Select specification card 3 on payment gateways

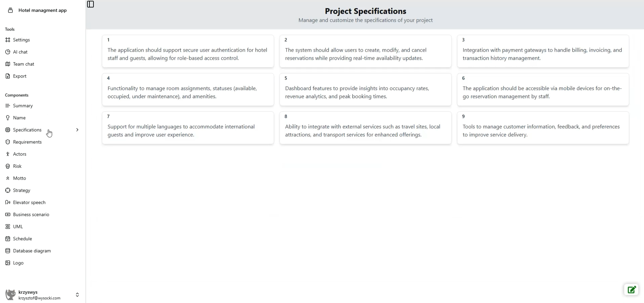click(x=543, y=51)
